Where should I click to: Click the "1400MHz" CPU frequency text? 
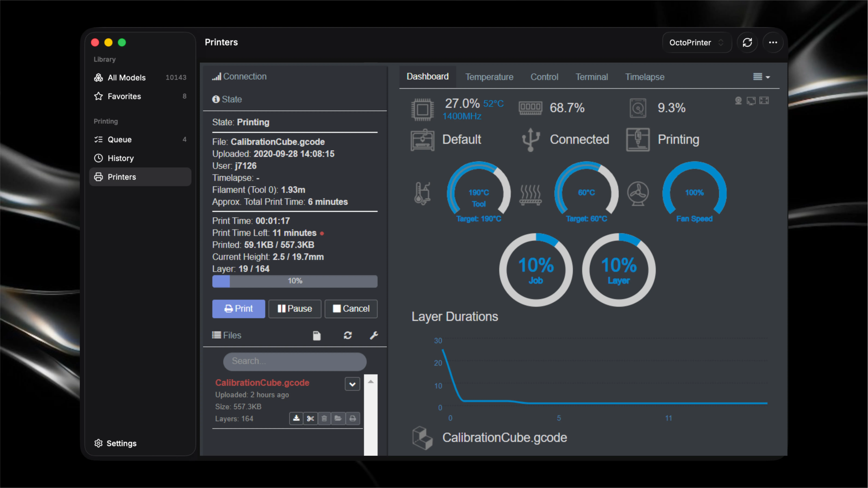[x=462, y=116]
